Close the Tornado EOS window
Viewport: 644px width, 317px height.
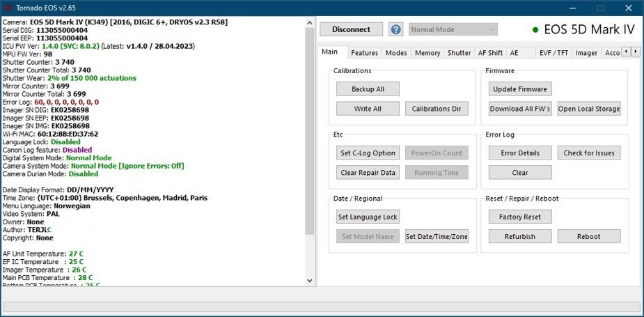click(629, 8)
